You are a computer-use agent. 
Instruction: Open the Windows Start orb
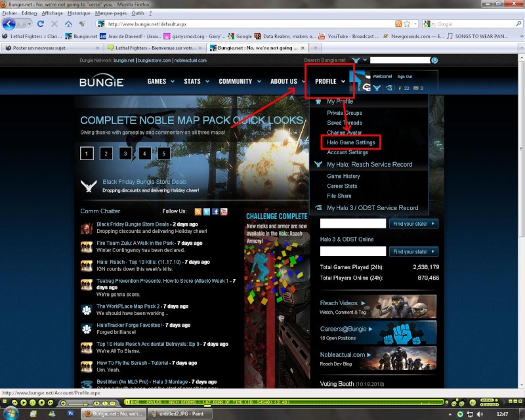10,413
